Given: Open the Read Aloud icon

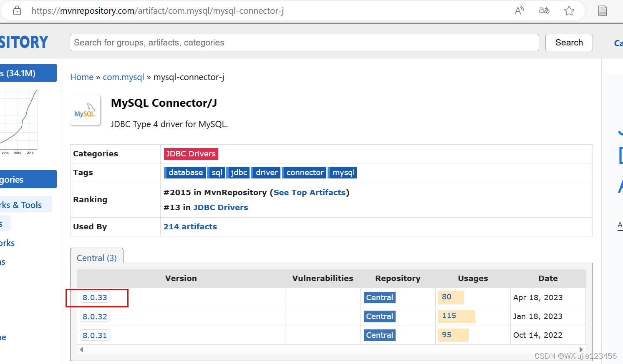Looking at the screenshot, I should pos(519,11).
